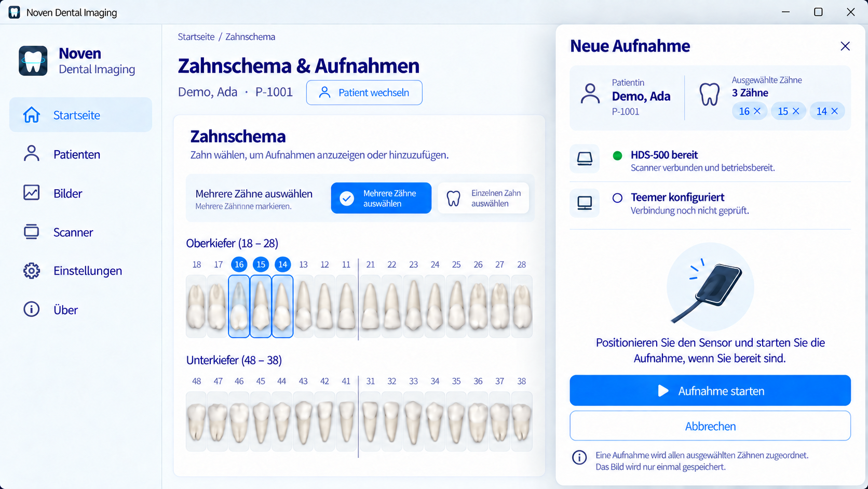Click the patient avatar icon in Neue Aufnahme
The image size is (868, 489).
tap(590, 94)
